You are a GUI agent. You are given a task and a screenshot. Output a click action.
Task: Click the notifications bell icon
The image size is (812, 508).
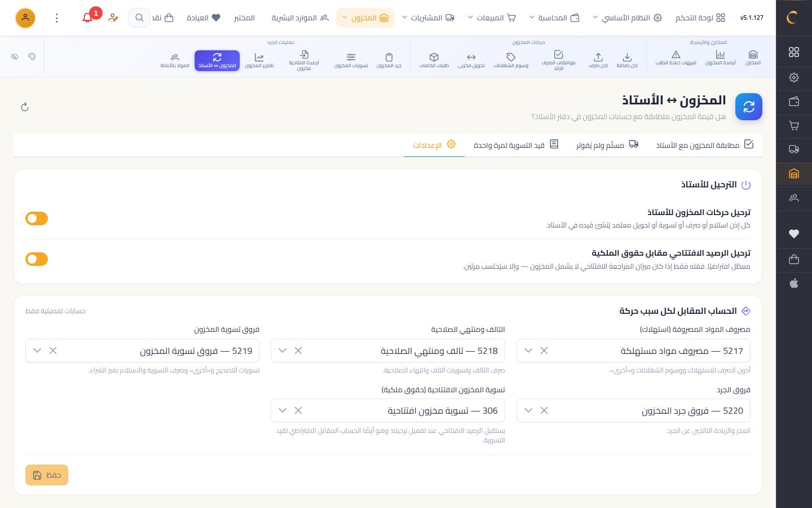(87, 17)
